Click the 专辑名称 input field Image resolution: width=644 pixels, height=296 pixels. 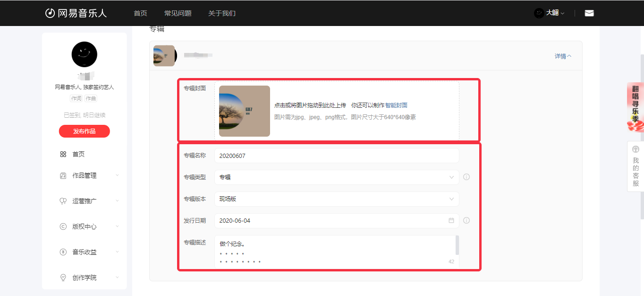pyautogui.click(x=336, y=156)
